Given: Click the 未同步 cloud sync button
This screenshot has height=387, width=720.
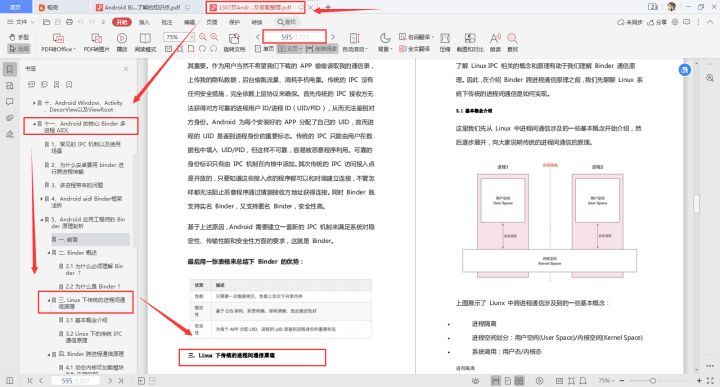Looking at the screenshot, I should [x=630, y=22].
